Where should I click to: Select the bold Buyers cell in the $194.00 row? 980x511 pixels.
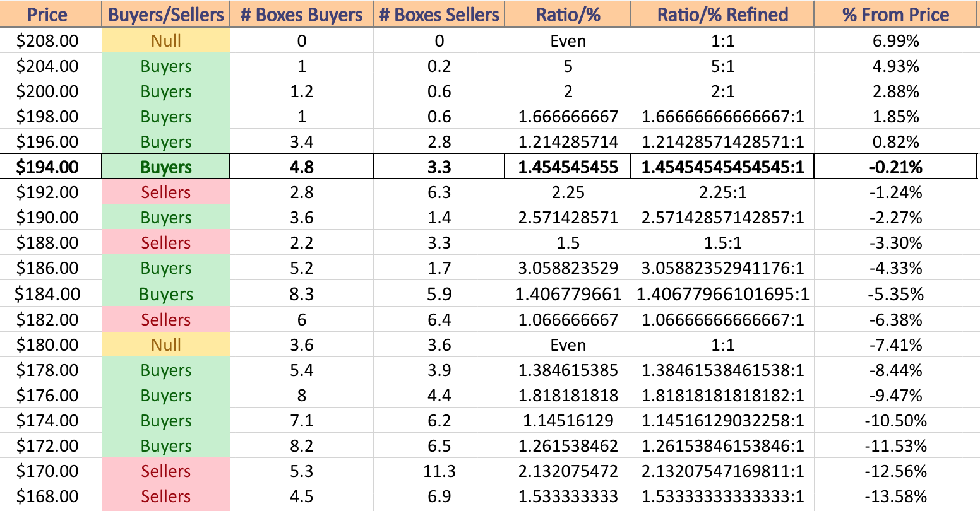(166, 167)
